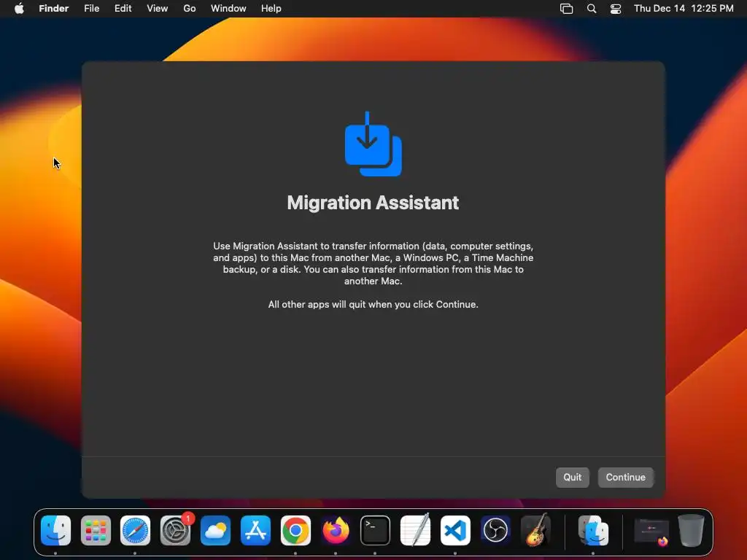This screenshot has width=747, height=560.
Task: Open Migration Assistant icon in the Dock
Action: coord(593,531)
